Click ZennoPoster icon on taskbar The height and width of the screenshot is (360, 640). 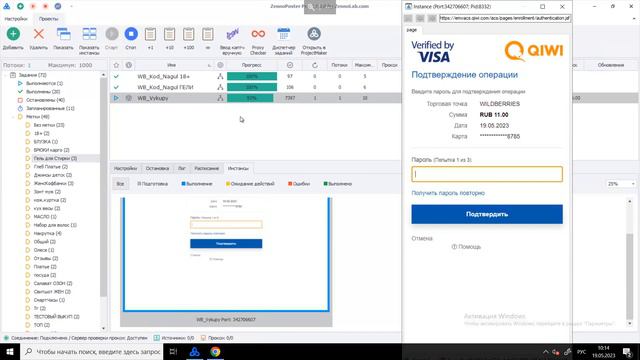[x=195, y=351]
